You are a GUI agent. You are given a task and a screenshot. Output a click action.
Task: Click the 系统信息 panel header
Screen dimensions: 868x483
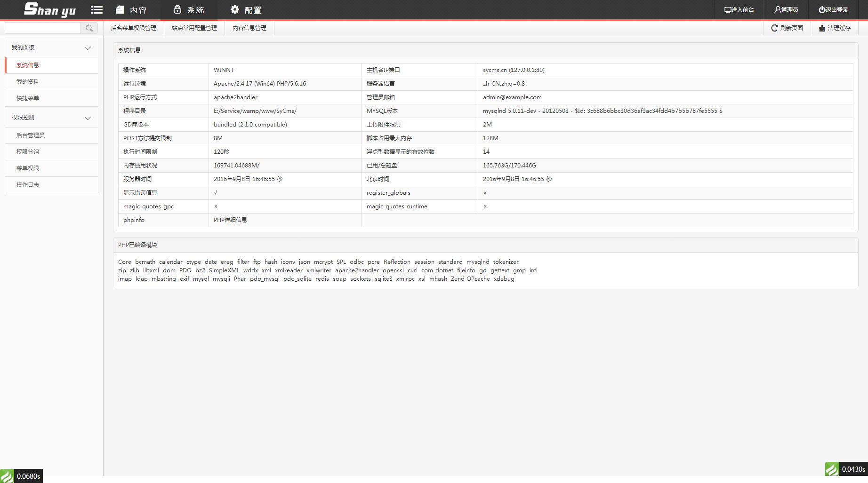[485, 50]
